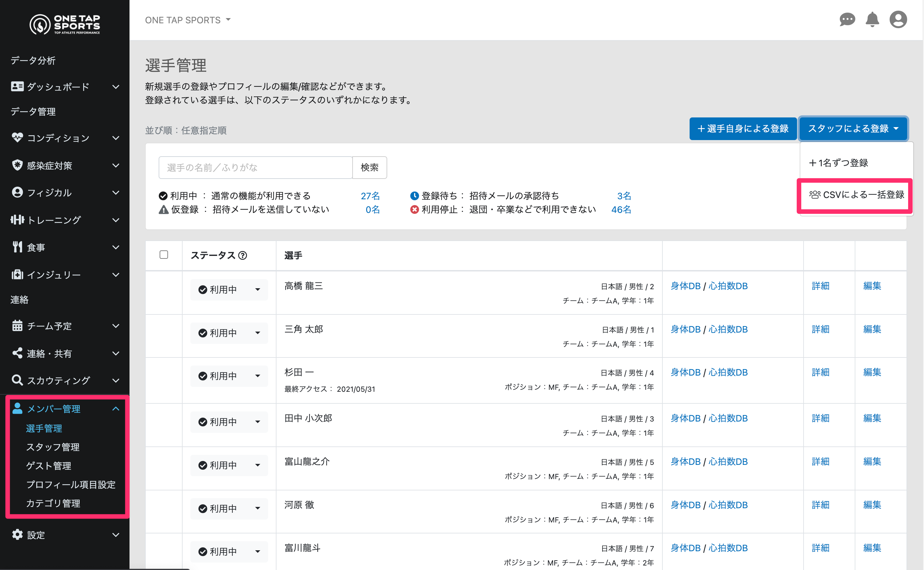The image size is (924, 570).
Task: Click the share icon beside 連絡・共有
Action: [x=17, y=353]
